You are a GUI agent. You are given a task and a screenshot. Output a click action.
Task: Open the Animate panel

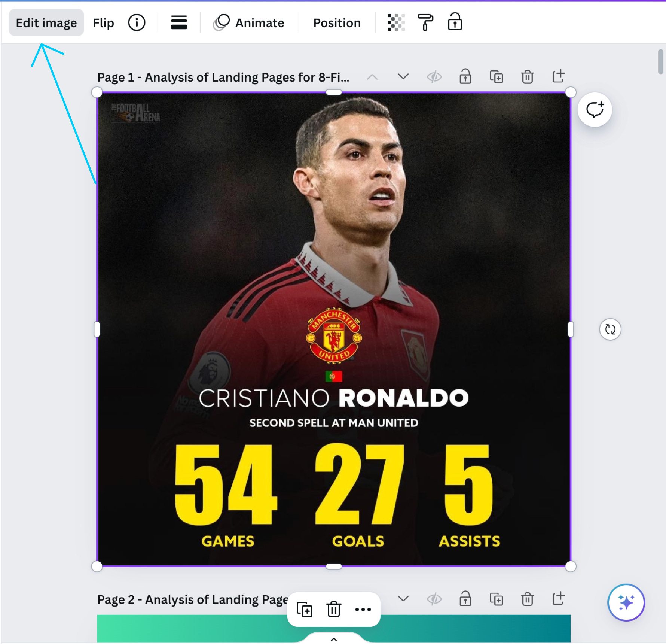[x=249, y=23]
